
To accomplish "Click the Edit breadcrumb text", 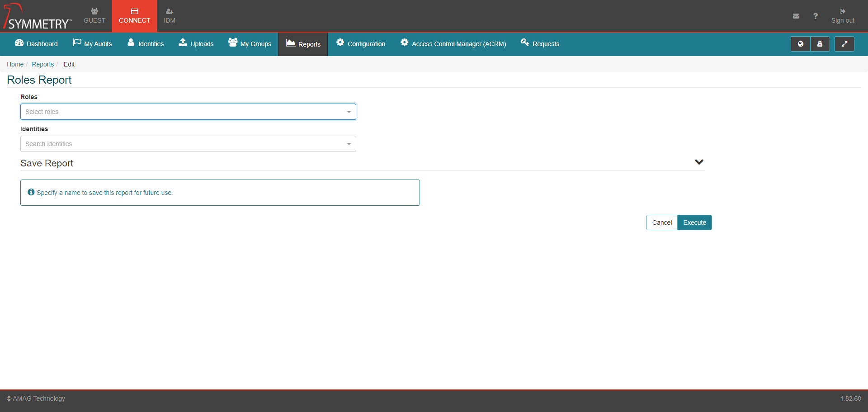I will pyautogui.click(x=69, y=64).
